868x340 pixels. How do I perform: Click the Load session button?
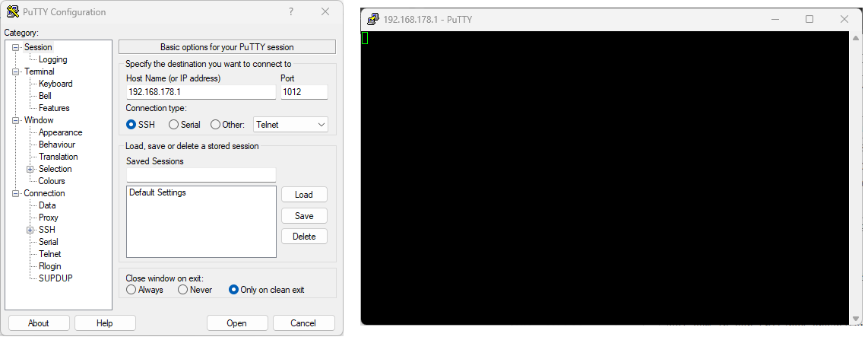pyautogui.click(x=304, y=195)
